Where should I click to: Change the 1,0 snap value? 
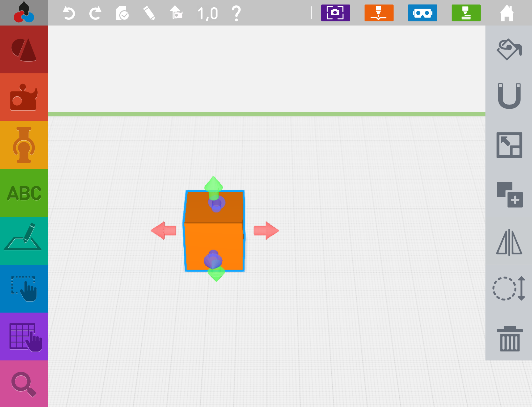point(208,14)
